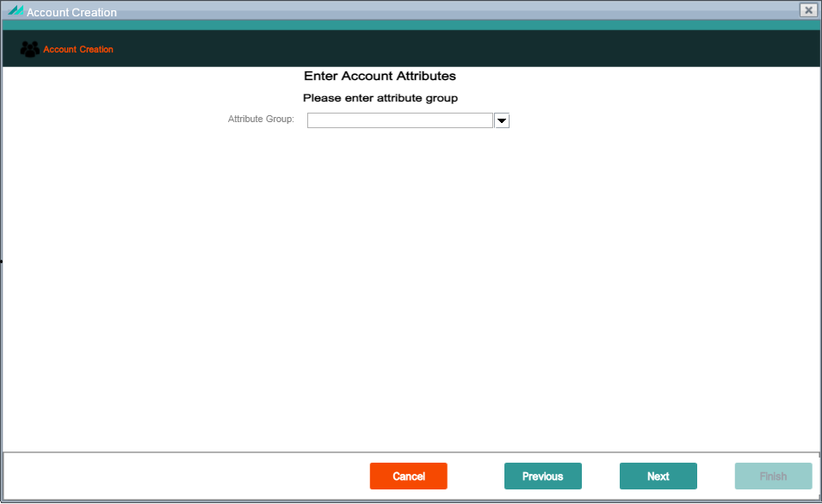The width and height of the screenshot is (822, 504).
Task: Click the empty title bar area
Action: [x=456, y=10]
